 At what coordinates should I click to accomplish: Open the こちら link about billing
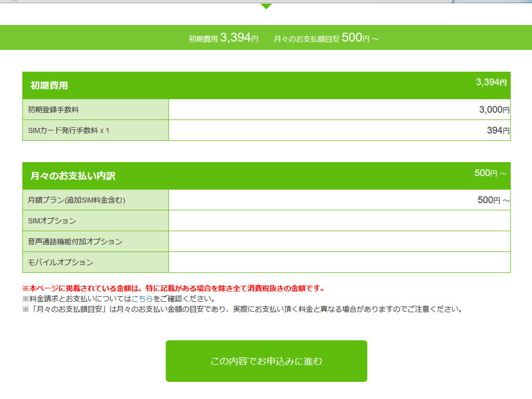[x=142, y=299]
